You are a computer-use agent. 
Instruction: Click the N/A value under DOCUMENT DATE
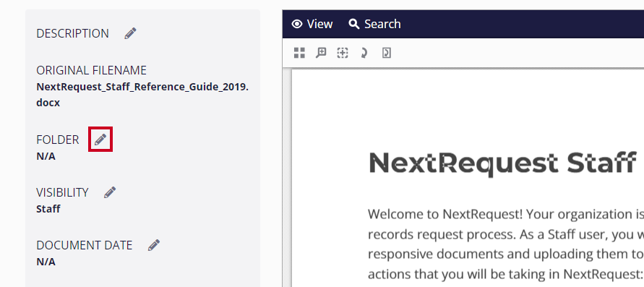46,262
